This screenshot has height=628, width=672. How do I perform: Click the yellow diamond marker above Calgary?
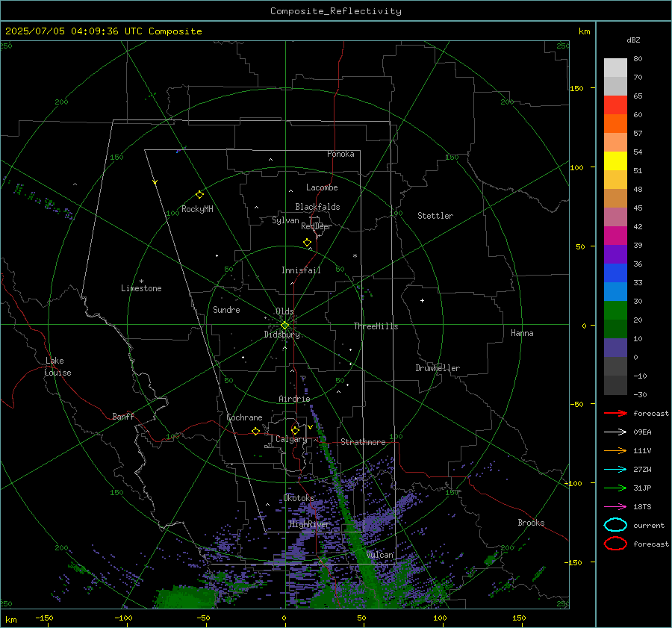[295, 430]
